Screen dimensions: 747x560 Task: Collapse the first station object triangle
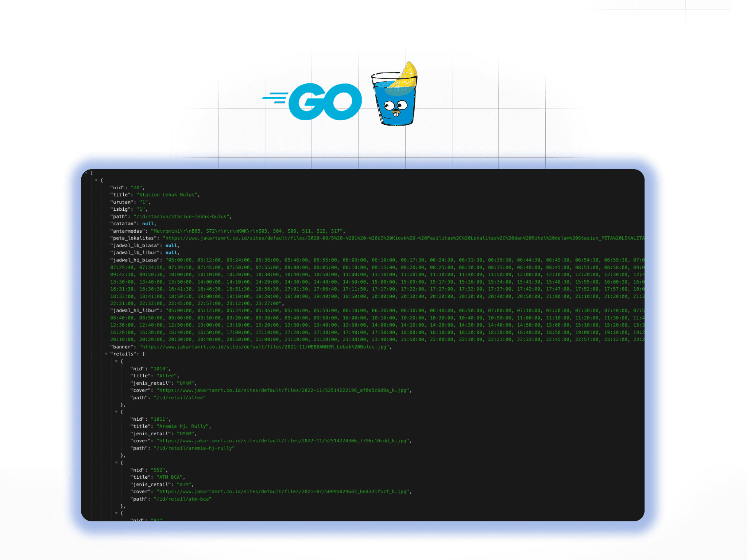click(96, 180)
